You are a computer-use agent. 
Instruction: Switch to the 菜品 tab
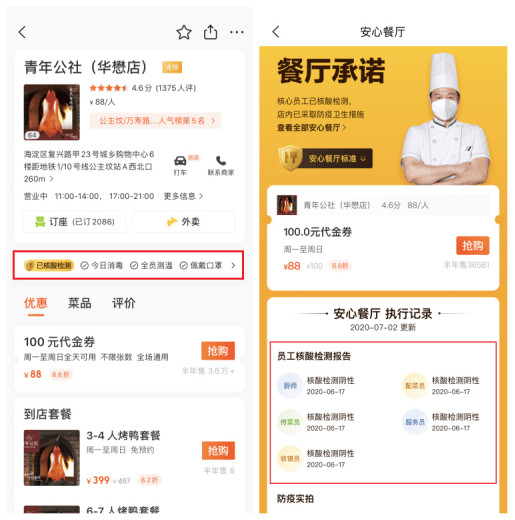click(x=79, y=303)
